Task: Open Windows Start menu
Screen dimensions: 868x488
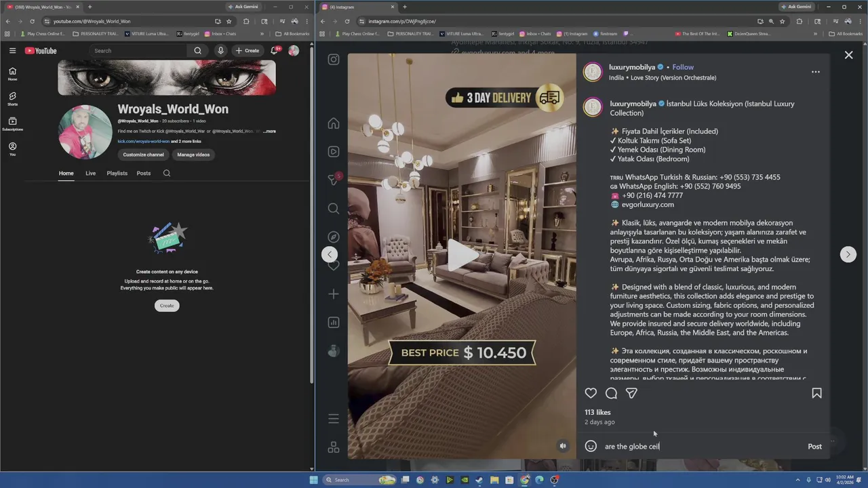Action: (x=313, y=480)
